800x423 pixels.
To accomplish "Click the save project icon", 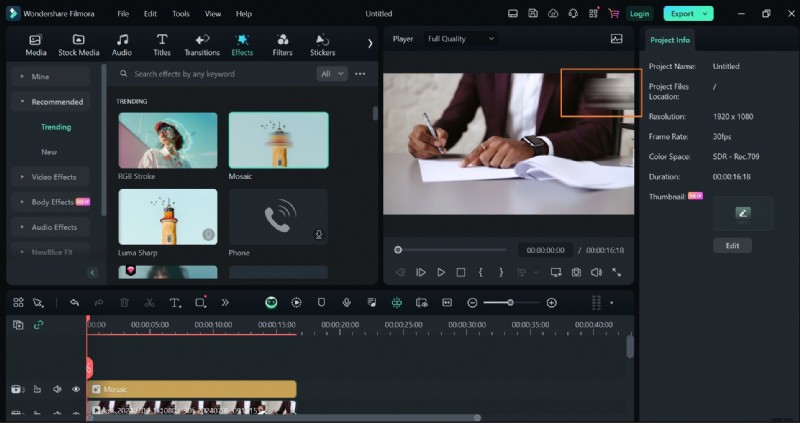I will click(x=533, y=14).
